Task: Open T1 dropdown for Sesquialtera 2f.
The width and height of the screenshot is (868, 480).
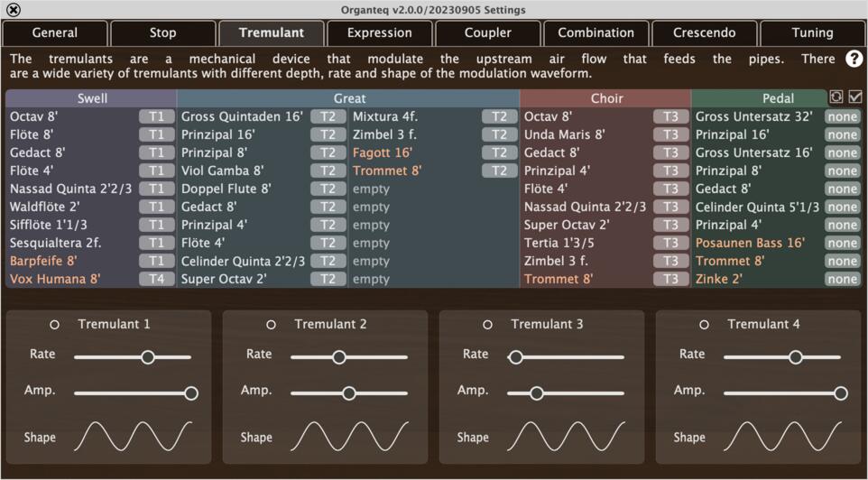Action: coord(157,243)
